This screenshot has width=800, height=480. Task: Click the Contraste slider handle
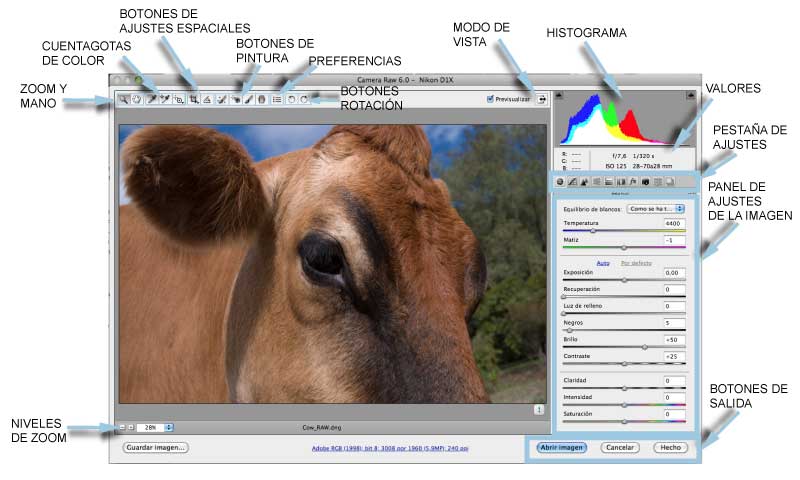[624, 364]
